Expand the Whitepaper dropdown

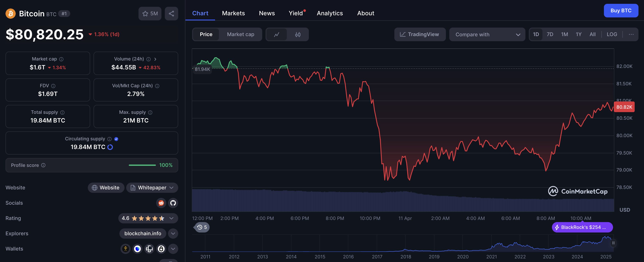click(x=152, y=188)
